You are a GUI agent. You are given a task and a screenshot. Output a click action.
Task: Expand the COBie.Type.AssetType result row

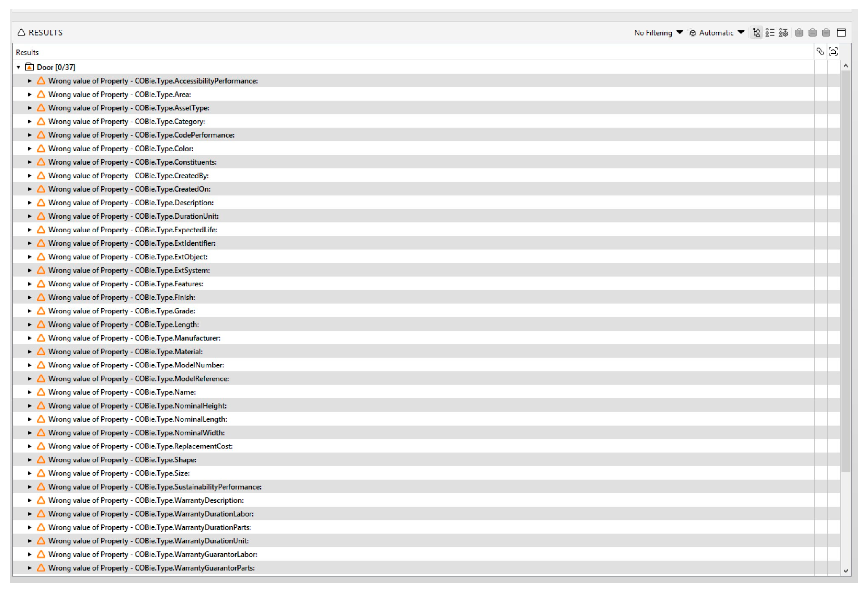click(x=30, y=108)
